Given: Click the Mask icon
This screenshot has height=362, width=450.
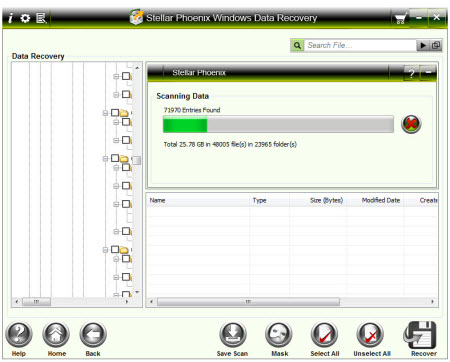Looking at the screenshot, I should [279, 335].
